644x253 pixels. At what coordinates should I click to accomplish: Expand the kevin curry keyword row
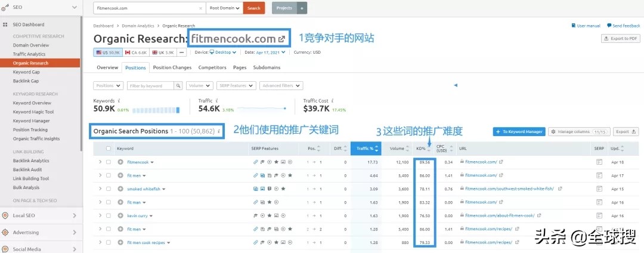(100, 215)
